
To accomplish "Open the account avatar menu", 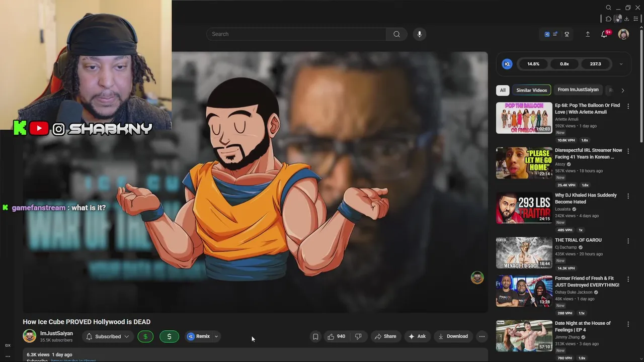I will (623, 34).
